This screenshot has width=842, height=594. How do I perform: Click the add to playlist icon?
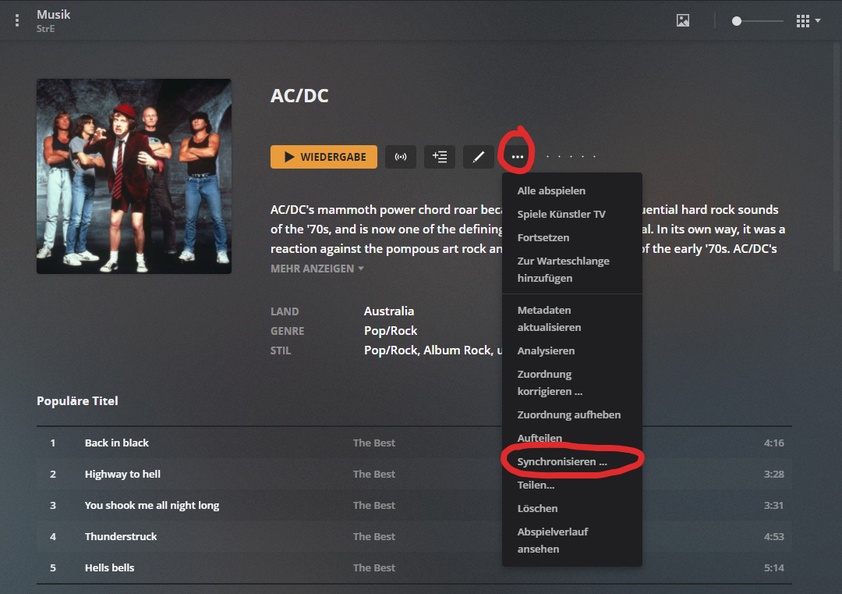[x=439, y=157]
